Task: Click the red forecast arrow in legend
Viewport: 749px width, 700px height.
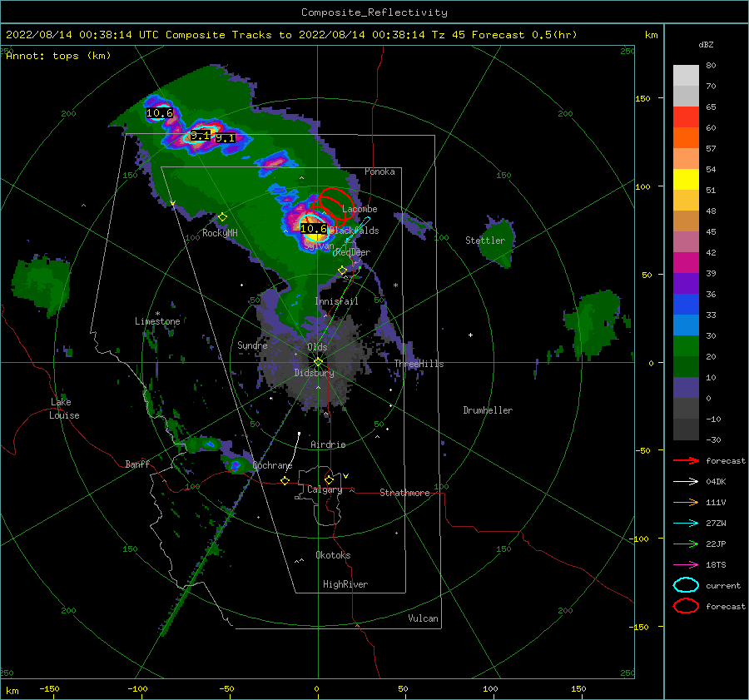Action: [x=686, y=460]
